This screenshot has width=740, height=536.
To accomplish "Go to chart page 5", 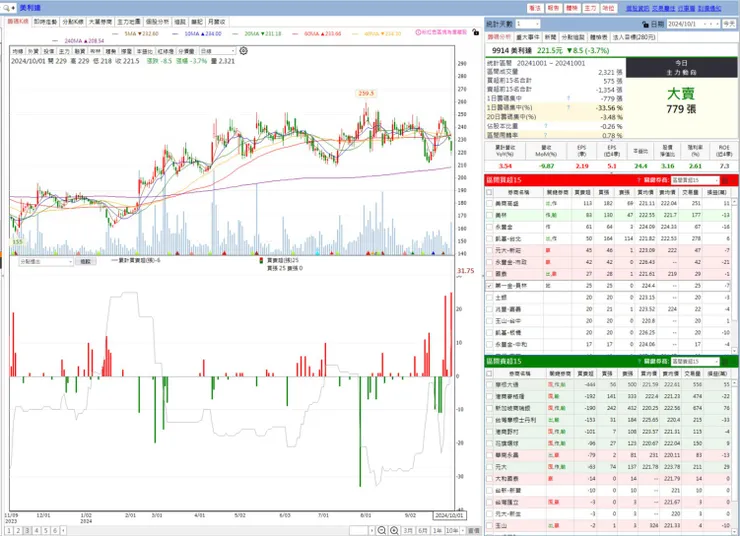I will 46,531.
